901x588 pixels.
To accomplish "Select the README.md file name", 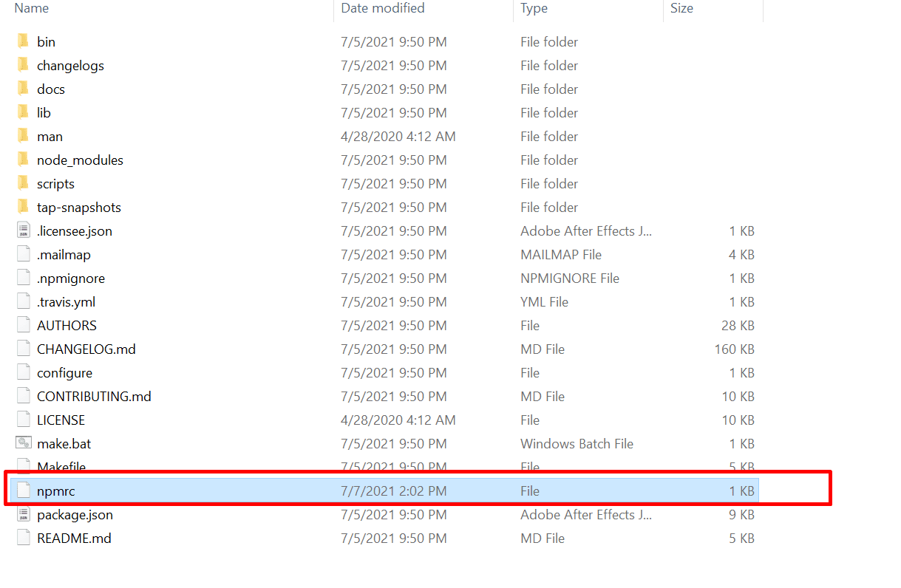I will tap(74, 539).
